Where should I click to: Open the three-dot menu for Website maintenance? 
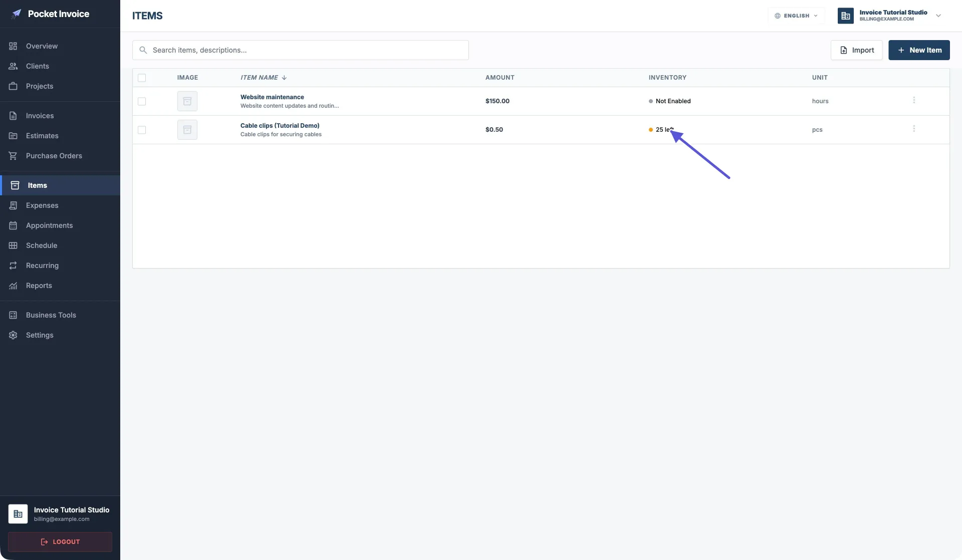coord(914,100)
